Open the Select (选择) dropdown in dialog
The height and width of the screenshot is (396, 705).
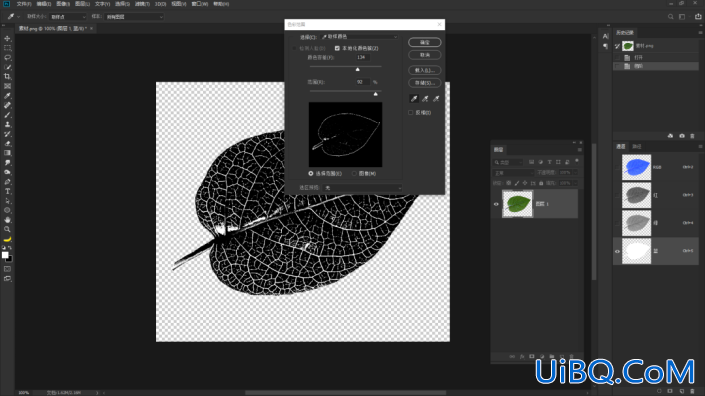pos(359,37)
